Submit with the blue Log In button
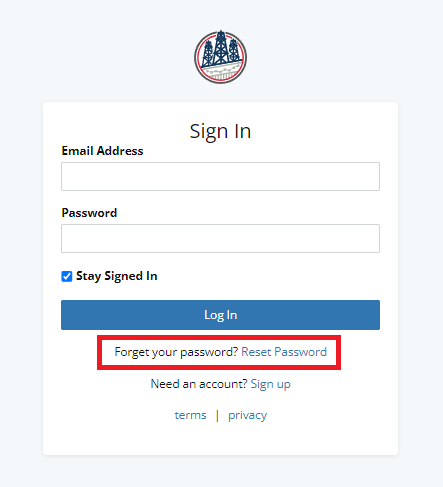This screenshot has height=487, width=443. click(220, 315)
